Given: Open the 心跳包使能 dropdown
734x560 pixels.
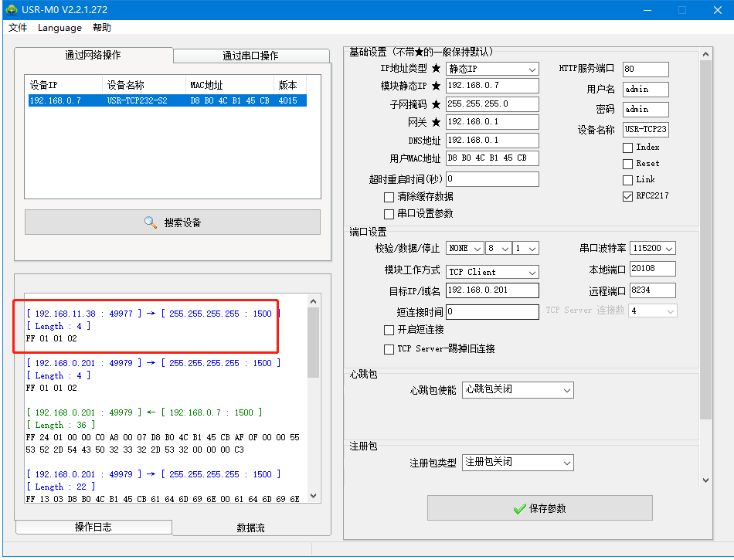Looking at the screenshot, I should (518, 390).
